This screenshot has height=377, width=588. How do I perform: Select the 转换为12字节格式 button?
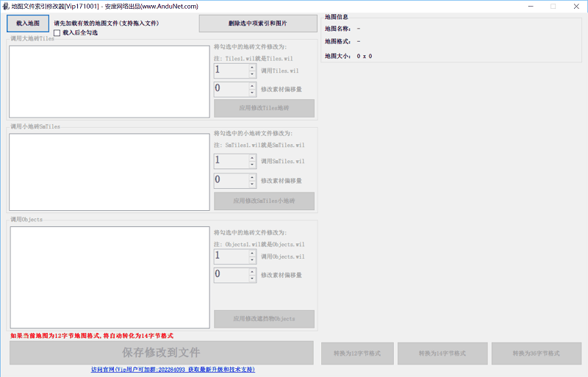click(x=357, y=353)
